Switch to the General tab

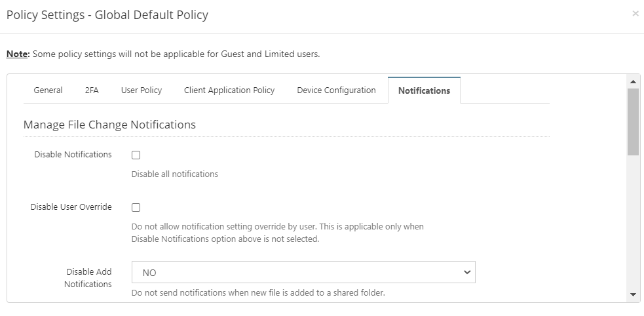pyautogui.click(x=48, y=90)
